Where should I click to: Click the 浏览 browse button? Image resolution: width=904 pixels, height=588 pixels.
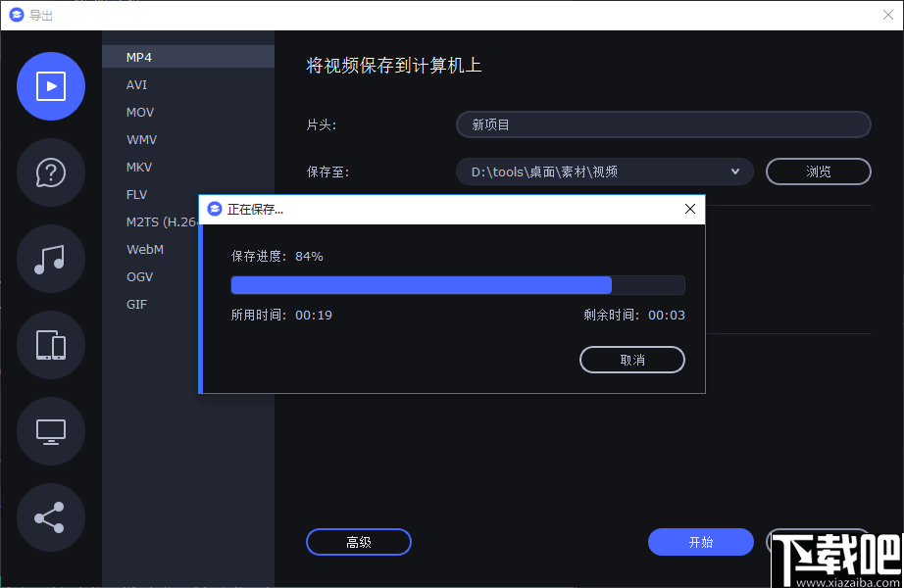(x=818, y=171)
